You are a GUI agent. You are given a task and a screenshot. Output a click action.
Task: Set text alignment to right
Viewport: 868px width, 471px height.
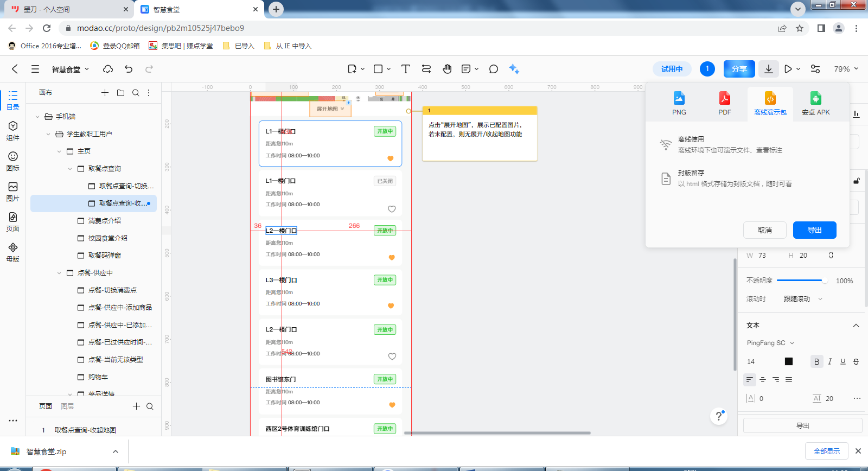(776, 379)
